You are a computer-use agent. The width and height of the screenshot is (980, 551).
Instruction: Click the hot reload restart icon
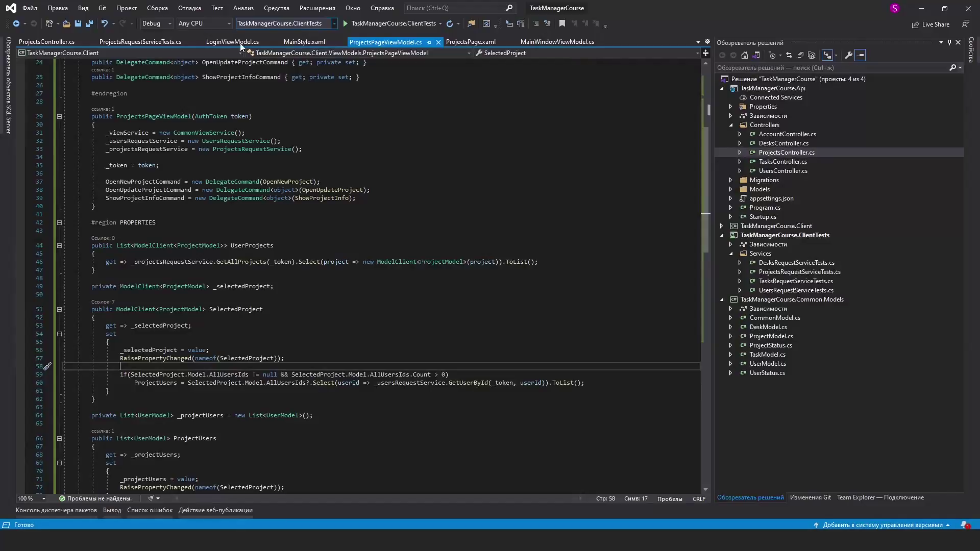[450, 23]
